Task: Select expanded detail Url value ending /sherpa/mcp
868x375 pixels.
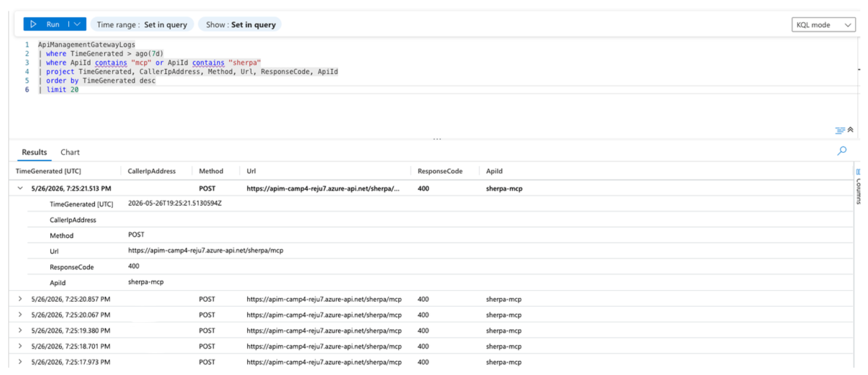Action: tap(206, 250)
